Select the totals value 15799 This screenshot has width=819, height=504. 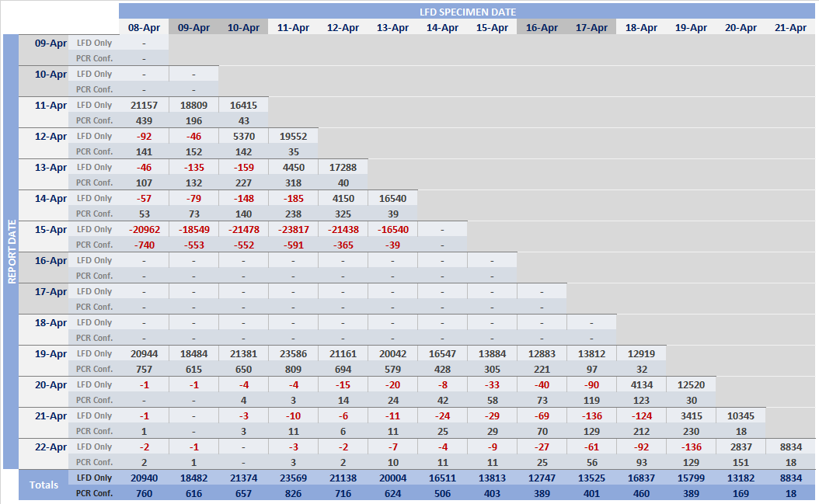(x=691, y=478)
